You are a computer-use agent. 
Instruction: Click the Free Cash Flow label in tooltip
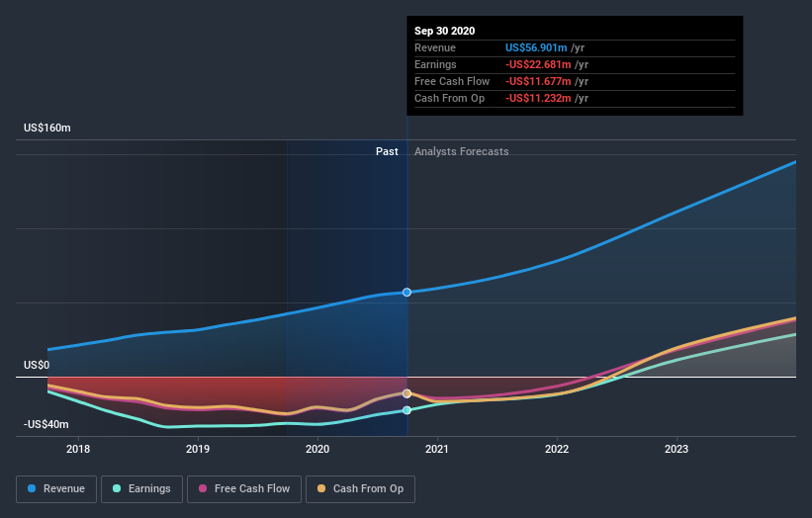point(452,81)
